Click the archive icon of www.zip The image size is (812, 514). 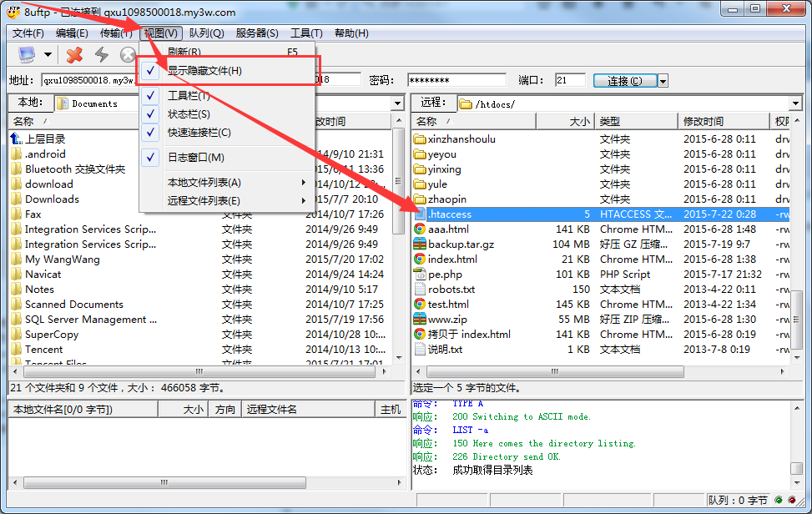tap(420, 320)
